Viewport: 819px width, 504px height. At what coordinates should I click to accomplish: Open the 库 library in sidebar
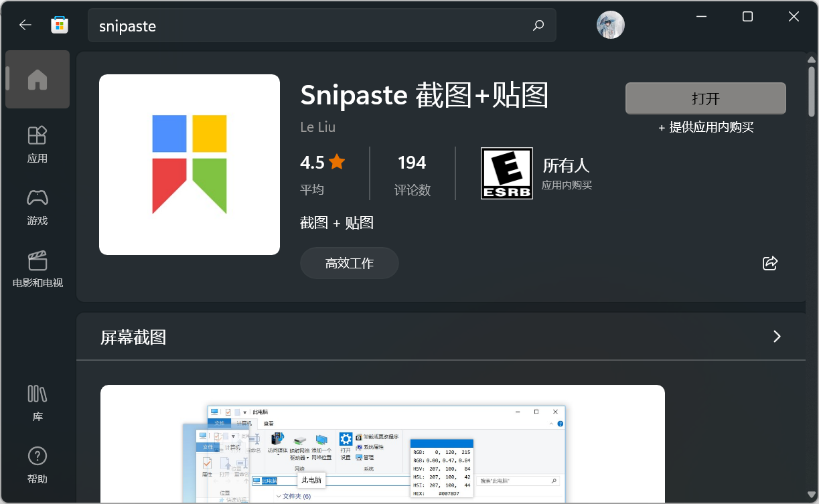click(x=38, y=402)
